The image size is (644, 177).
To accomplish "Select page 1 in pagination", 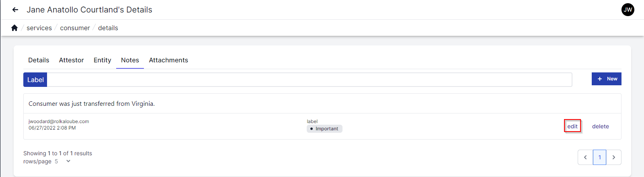I will point(599,157).
